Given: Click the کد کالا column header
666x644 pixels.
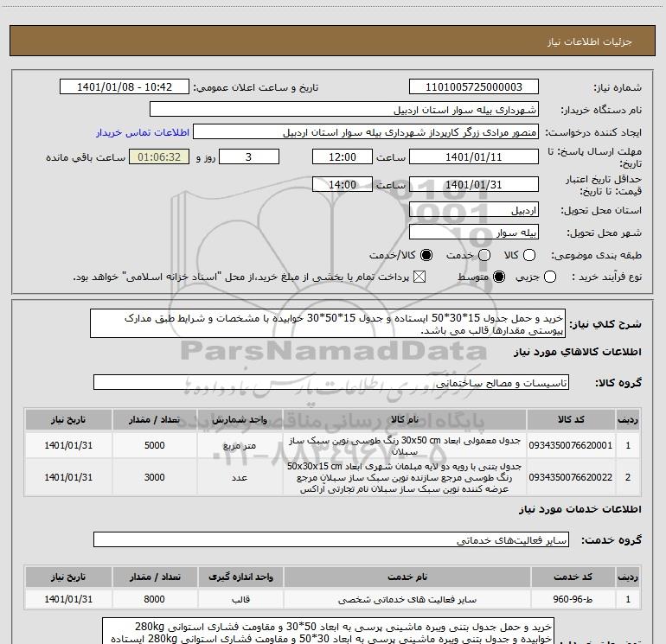Looking at the screenshot, I should tap(571, 419).
